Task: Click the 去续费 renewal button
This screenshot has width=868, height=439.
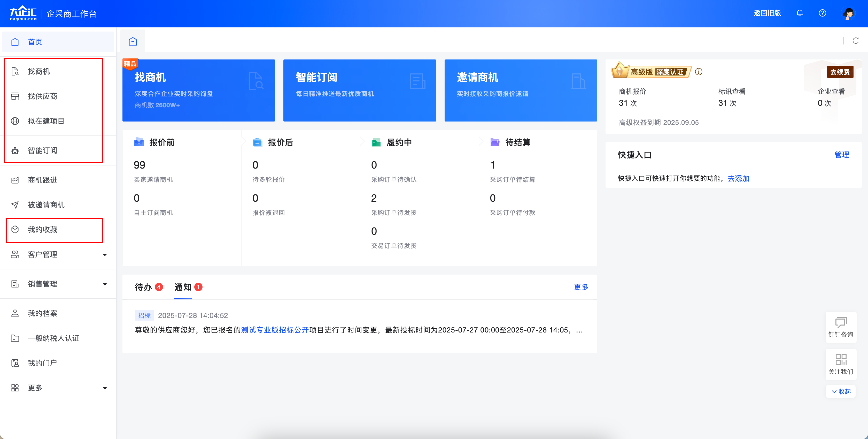Action: 840,71
